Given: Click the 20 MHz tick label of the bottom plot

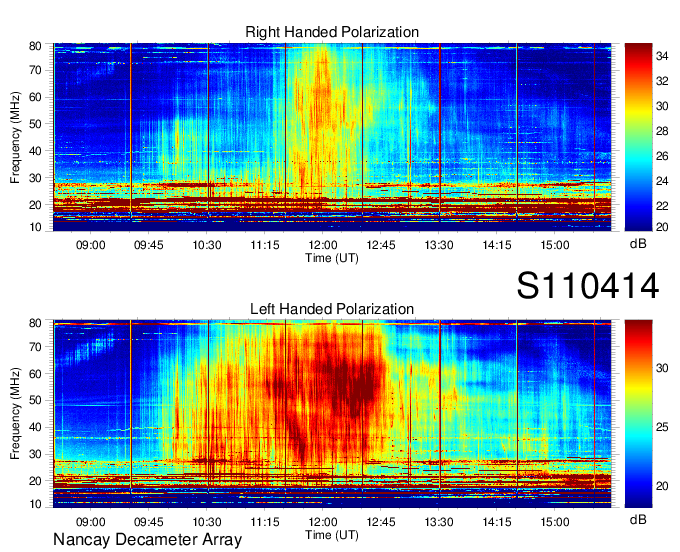Looking at the screenshot, I should click(35, 481).
